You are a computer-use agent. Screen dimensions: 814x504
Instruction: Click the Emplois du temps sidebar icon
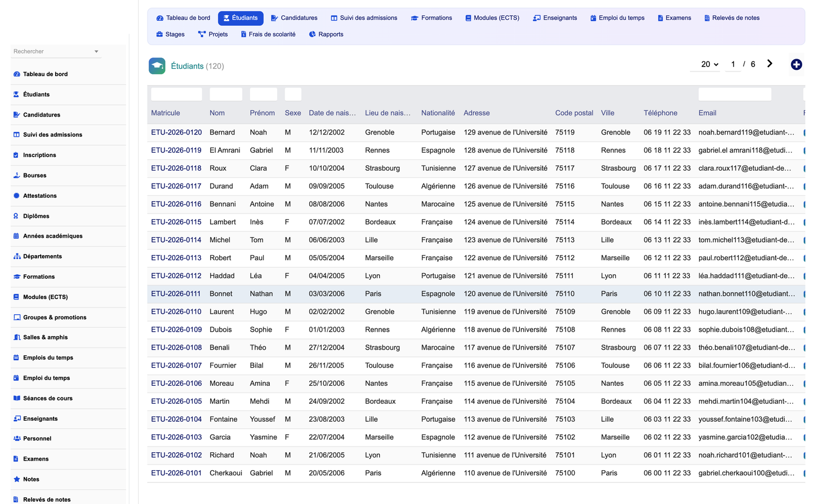tap(16, 358)
